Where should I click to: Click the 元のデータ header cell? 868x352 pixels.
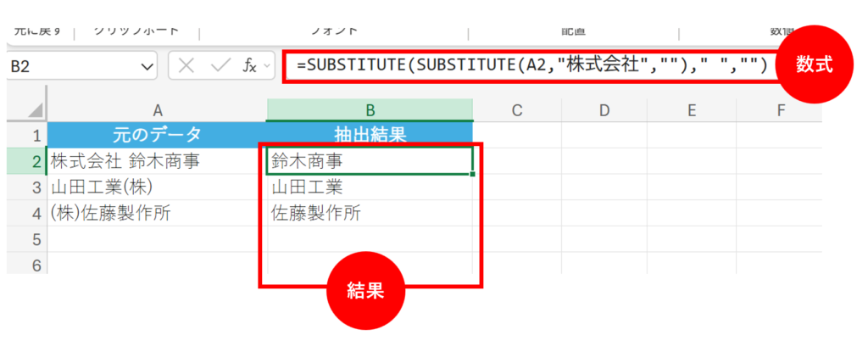coord(157,135)
